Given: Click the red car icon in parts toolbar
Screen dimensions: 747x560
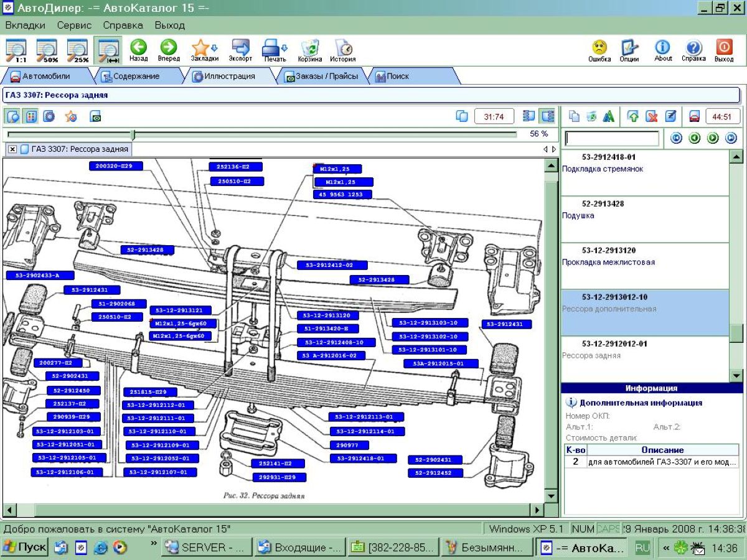Looking at the screenshot, I should pyautogui.click(x=694, y=116).
